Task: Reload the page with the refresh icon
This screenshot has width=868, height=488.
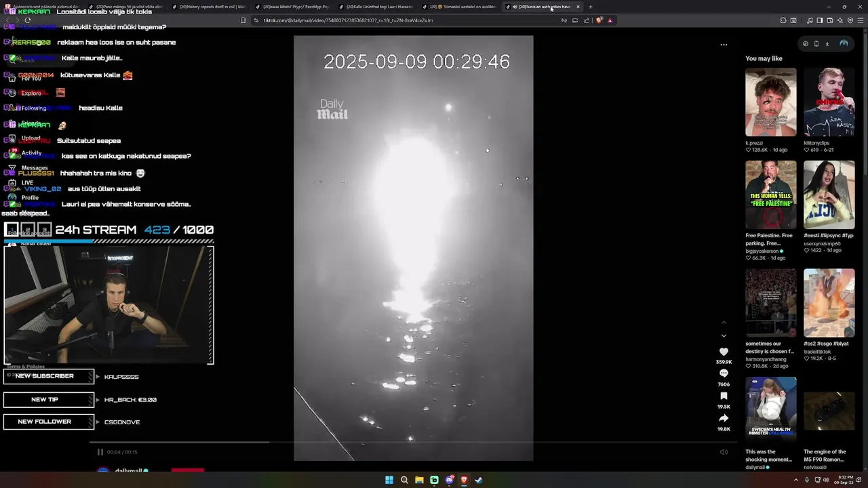Action: (x=27, y=20)
